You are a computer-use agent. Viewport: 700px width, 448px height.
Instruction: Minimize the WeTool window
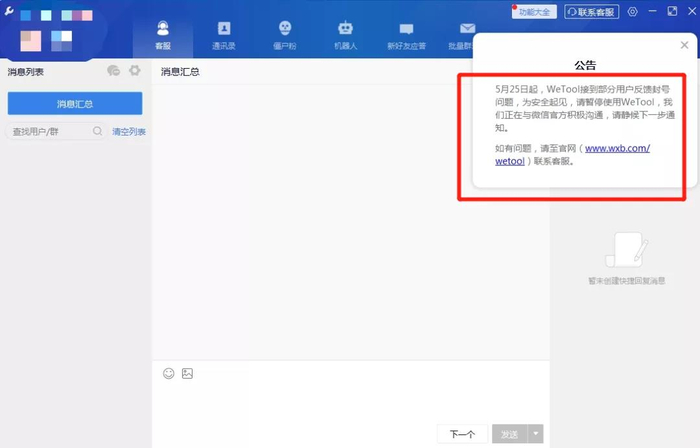click(x=653, y=11)
